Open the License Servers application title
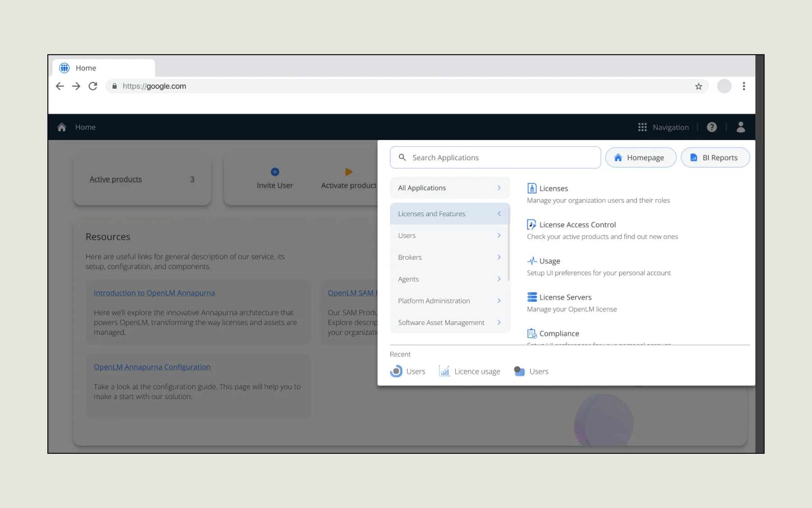Viewport: 812px width, 508px height. click(565, 297)
